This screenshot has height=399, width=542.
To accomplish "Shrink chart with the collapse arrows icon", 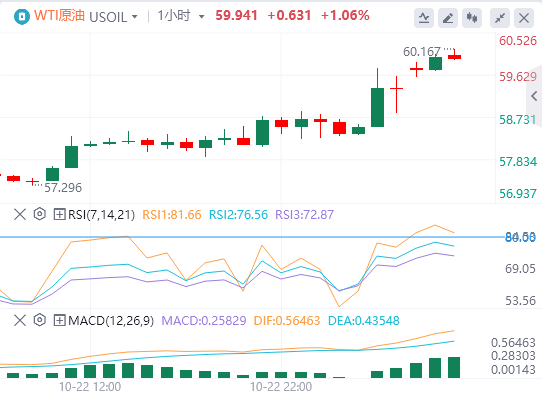I will [500, 18].
